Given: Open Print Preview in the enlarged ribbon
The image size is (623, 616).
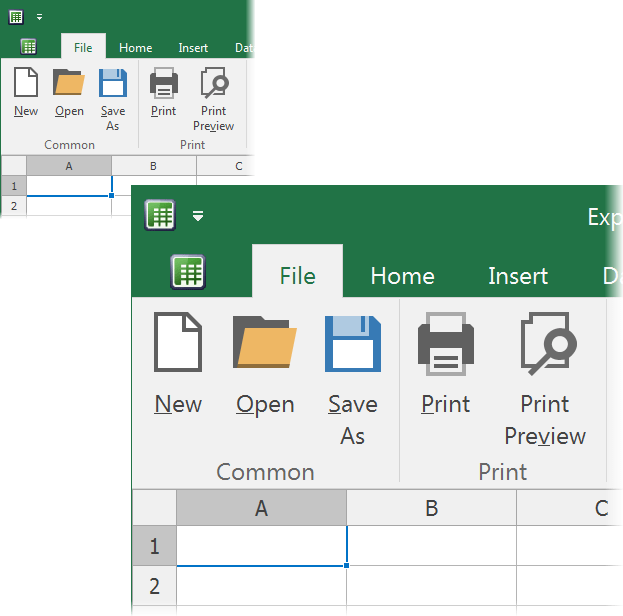Looking at the screenshot, I should pyautogui.click(x=545, y=344).
